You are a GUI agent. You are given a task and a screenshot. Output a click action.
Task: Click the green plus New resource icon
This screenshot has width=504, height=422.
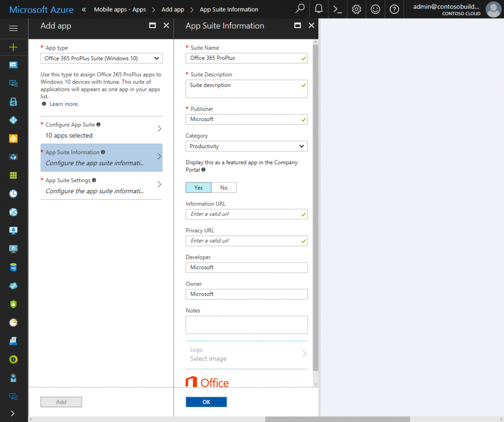click(x=13, y=48)
